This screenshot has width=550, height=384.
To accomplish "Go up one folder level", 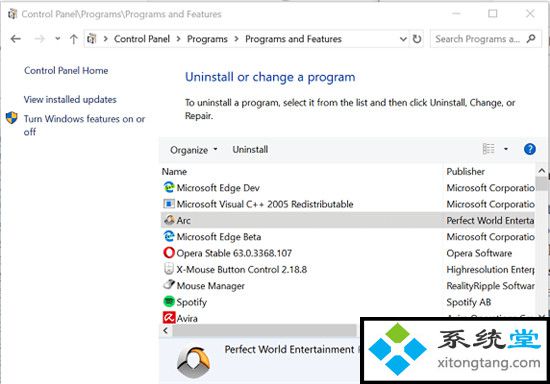I will pyautogui.click(x=74, y=39).
